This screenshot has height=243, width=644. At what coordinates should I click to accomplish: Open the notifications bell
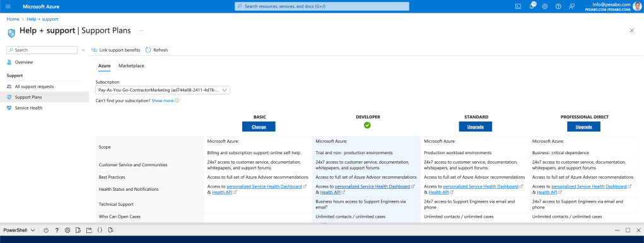point(532,6)
